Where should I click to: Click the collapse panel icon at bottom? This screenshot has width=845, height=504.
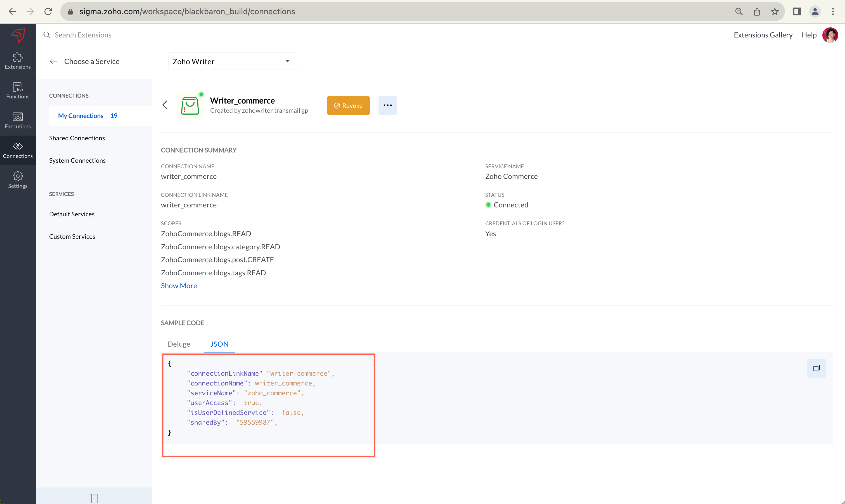tap(94, 498)
